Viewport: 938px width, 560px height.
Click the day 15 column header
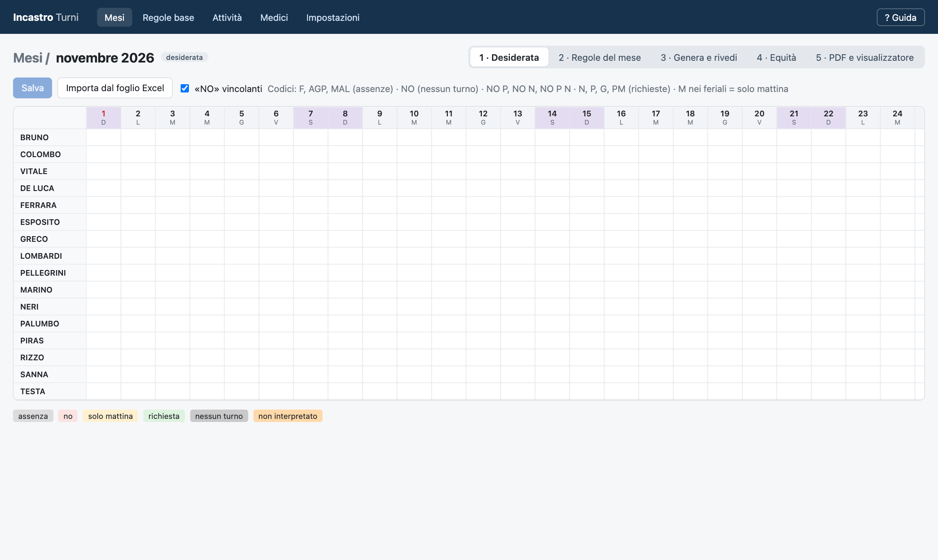pos(587,118)
